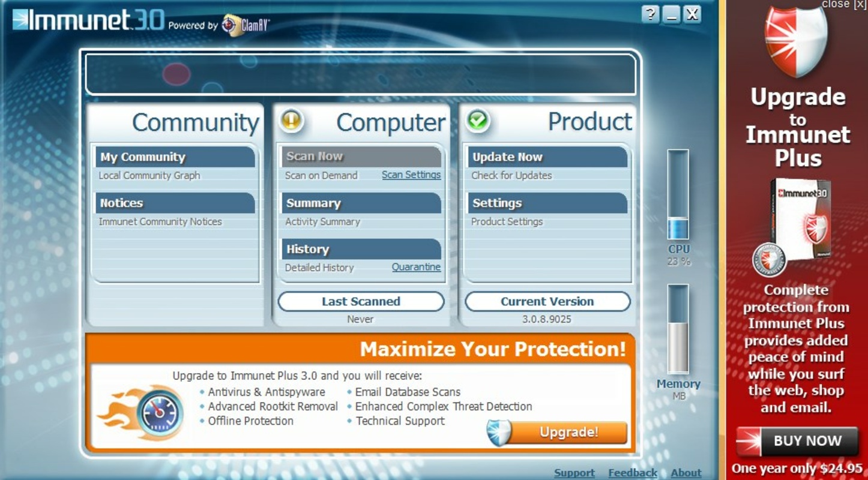Click the green checkmark icon beside Product
Screen dimensions: 868x480
(x=478, y=121)
